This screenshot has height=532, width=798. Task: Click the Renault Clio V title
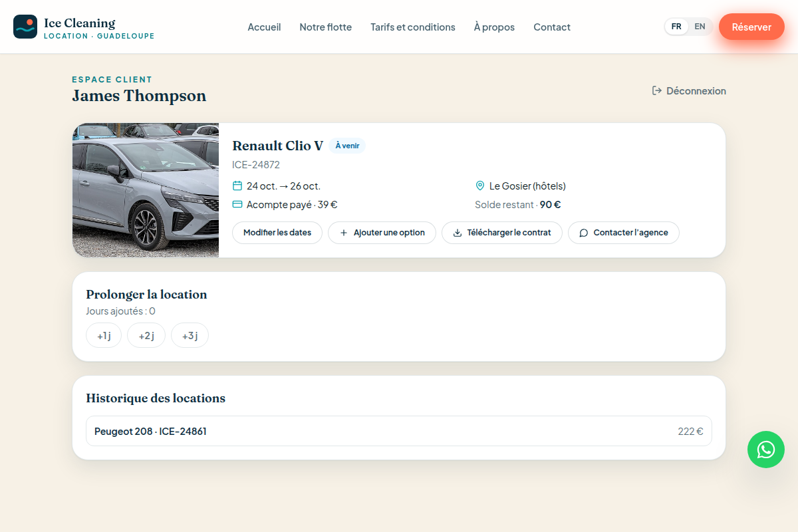[278, 146]
